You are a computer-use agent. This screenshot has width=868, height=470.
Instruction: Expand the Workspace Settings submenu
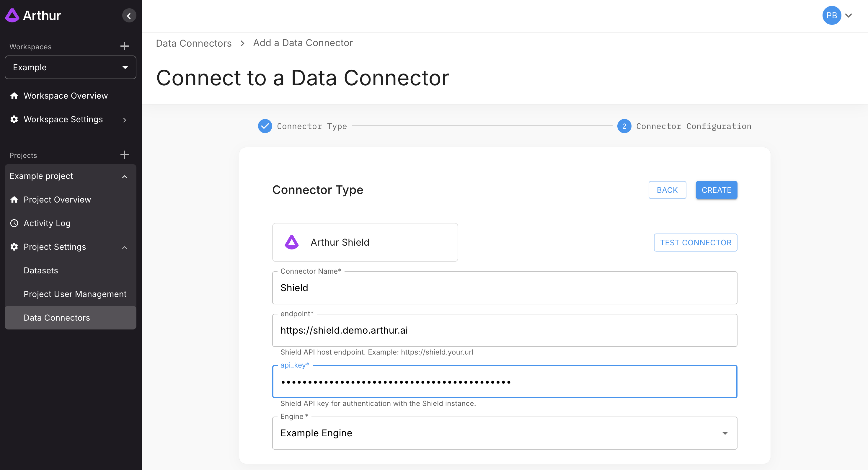coord(124,120)
